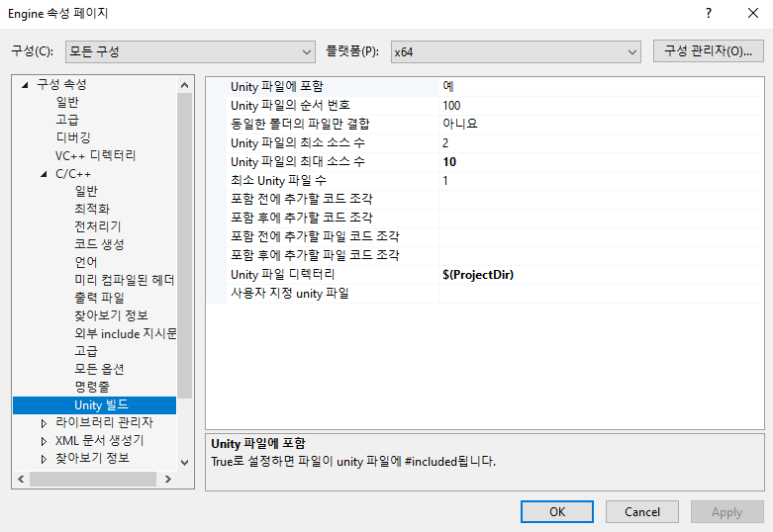Select 외부 include 지시문 item
This screenshot has width=773, height=532.
tap(126, 333)
